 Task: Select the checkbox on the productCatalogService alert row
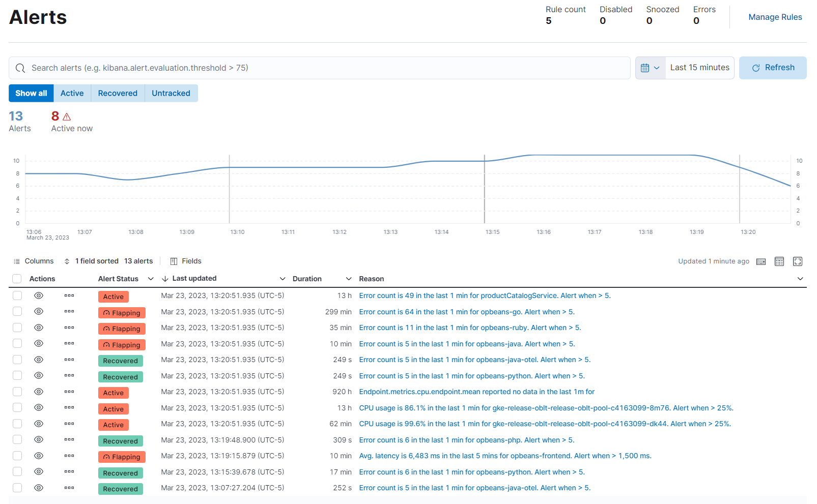pos(17,295)
